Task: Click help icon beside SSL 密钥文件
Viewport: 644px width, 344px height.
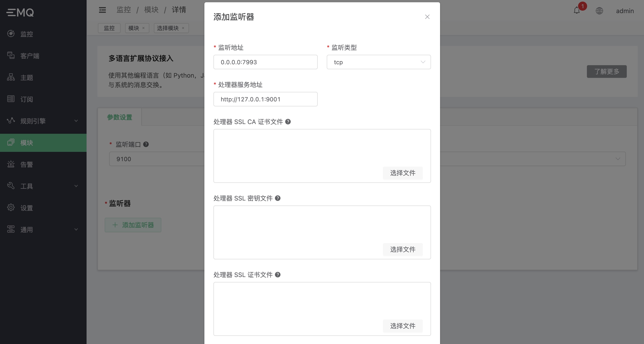Action: tap(278, 198)
